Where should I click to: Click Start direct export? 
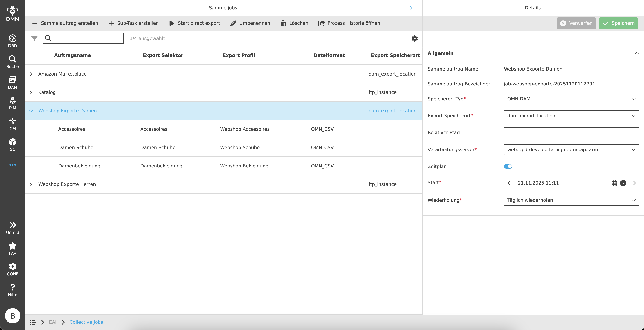click(x=195, y=23)
